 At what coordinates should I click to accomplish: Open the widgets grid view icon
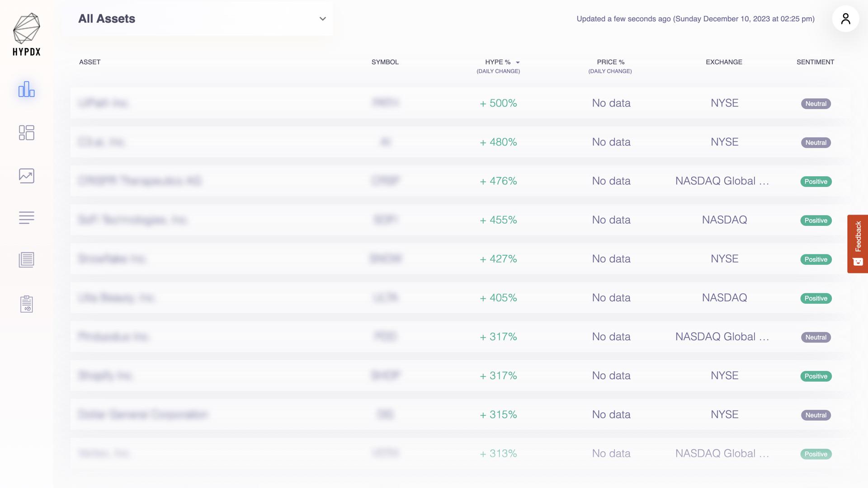[x=26, y=133]
